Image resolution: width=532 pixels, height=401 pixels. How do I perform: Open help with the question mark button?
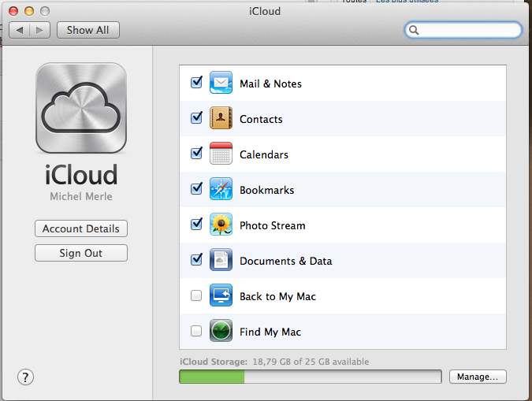pyautogui.click(x=25, y=377)
